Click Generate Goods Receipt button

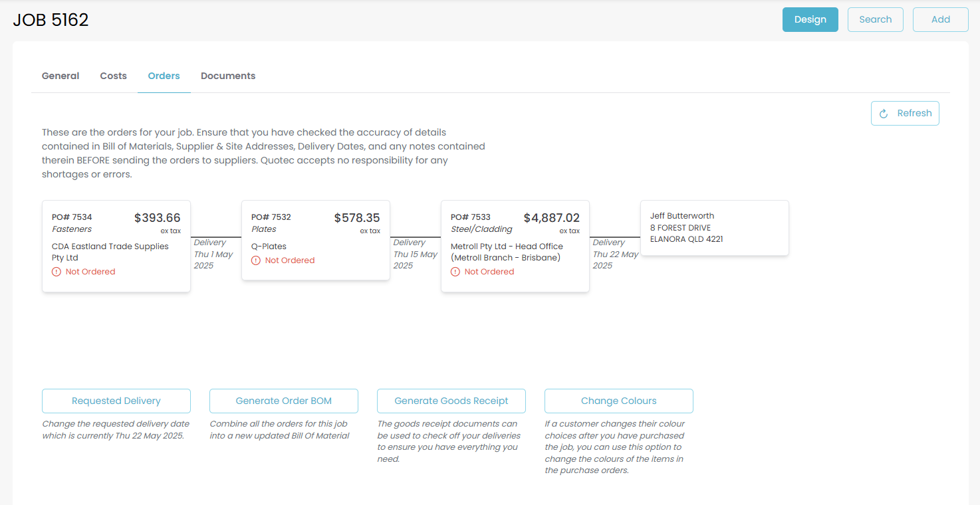coord(451,401)
